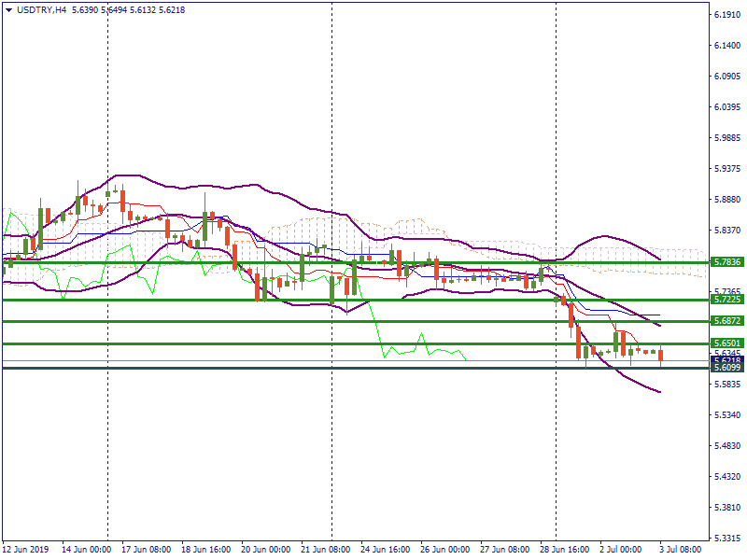Click the 17 Jun 08:00 time label
Image resolution: width=747 pixels, height=560 pixels.
146,551
